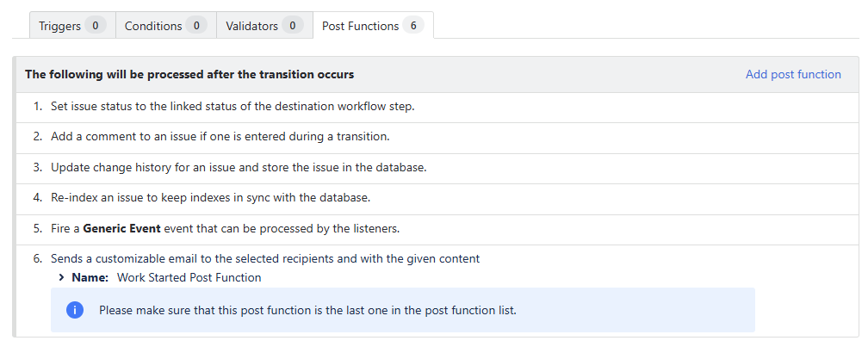
Task: Click the Work Started Post Function name
Action: coord(189,277)
